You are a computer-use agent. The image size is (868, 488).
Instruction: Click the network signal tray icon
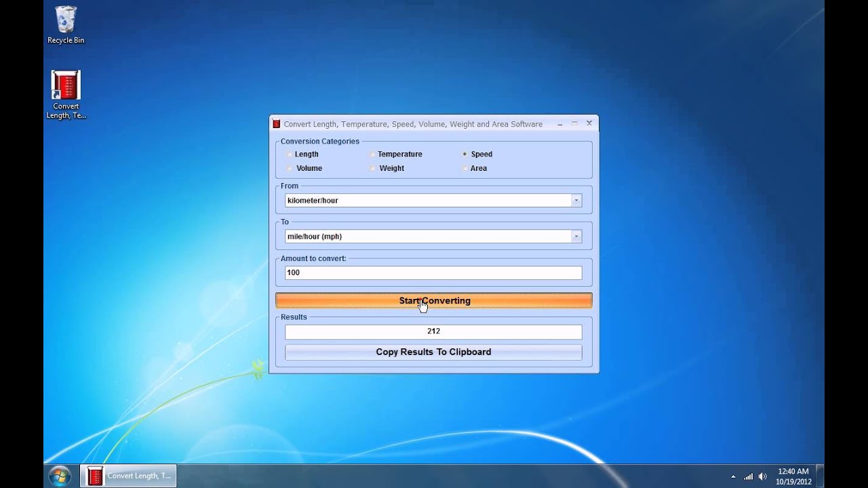[749, 476]
